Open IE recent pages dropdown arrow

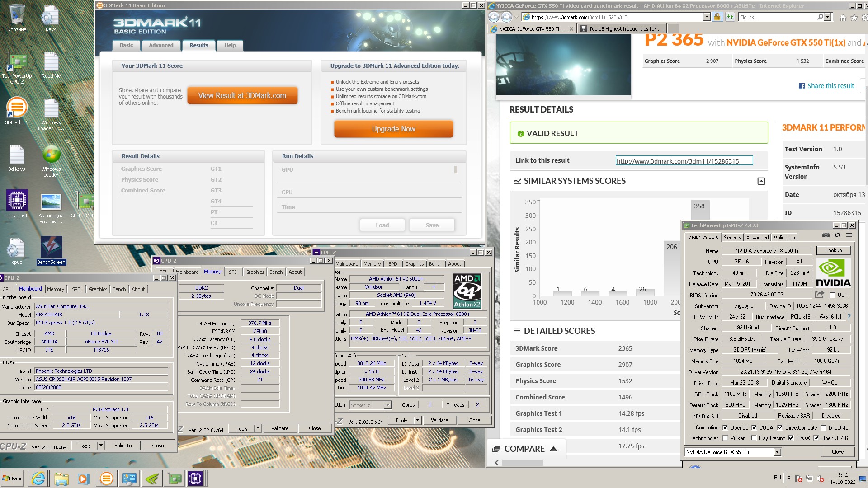[516, 18]
